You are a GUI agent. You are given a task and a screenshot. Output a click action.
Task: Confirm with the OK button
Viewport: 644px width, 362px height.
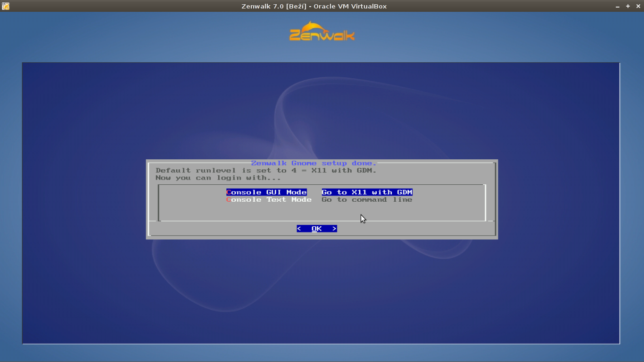317,229
